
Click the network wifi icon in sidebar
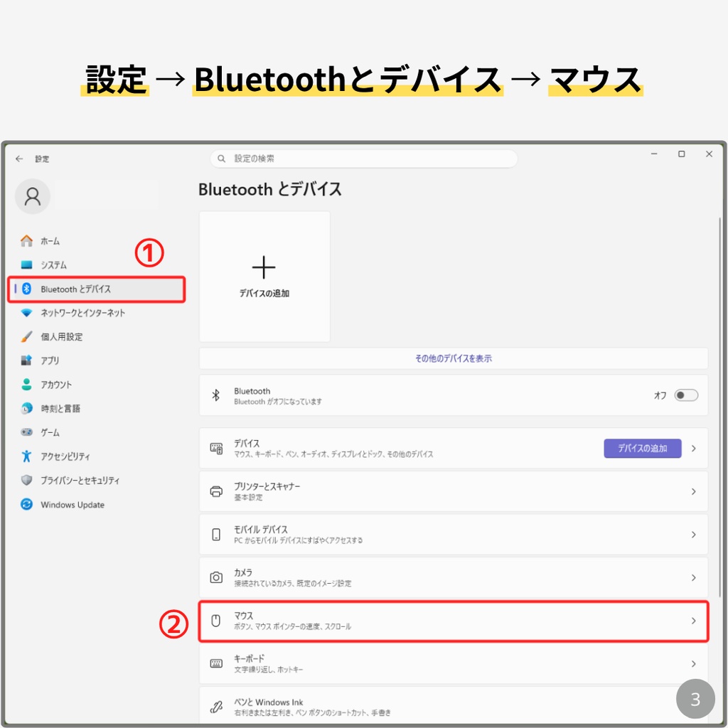click(26, 313)
